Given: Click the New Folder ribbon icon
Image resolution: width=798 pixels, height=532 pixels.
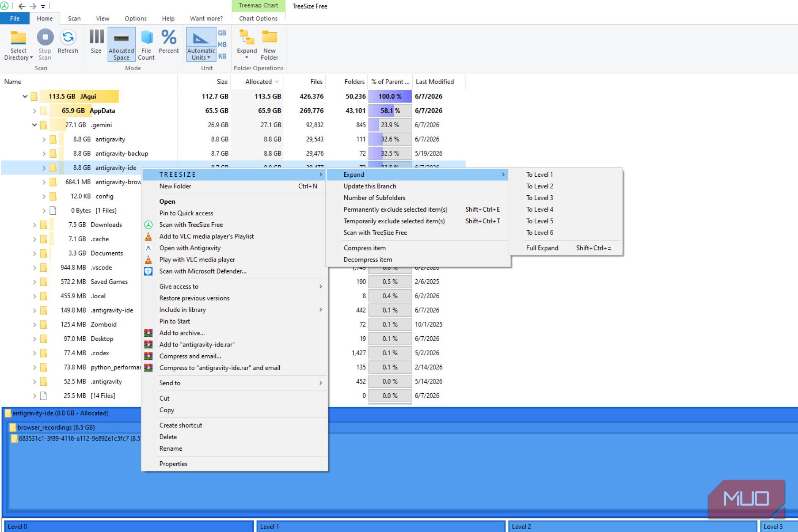Looking at the screenshot, I should pos(269,37).
